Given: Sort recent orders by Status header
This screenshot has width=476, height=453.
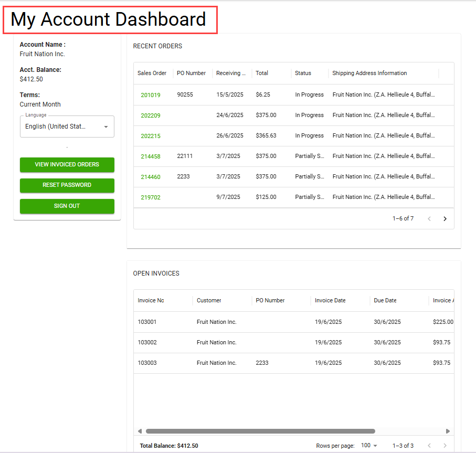Looking at the screenshot, I should [303, 73].
